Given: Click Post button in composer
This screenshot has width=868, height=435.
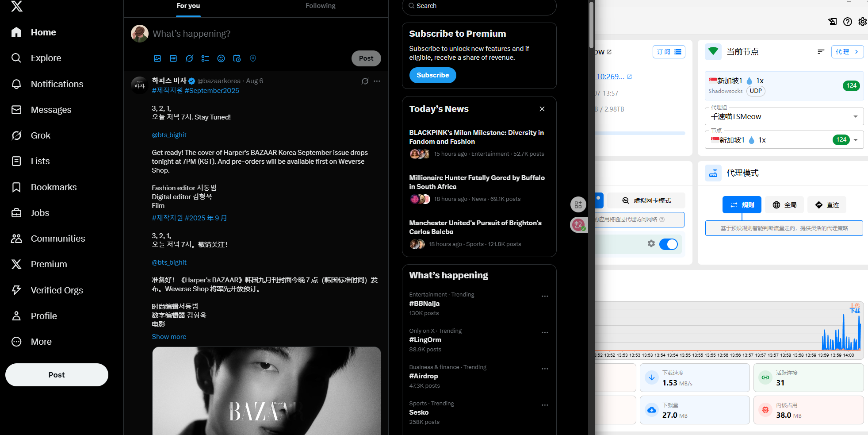Looking at the screenshot, I should tap(366, 58).
